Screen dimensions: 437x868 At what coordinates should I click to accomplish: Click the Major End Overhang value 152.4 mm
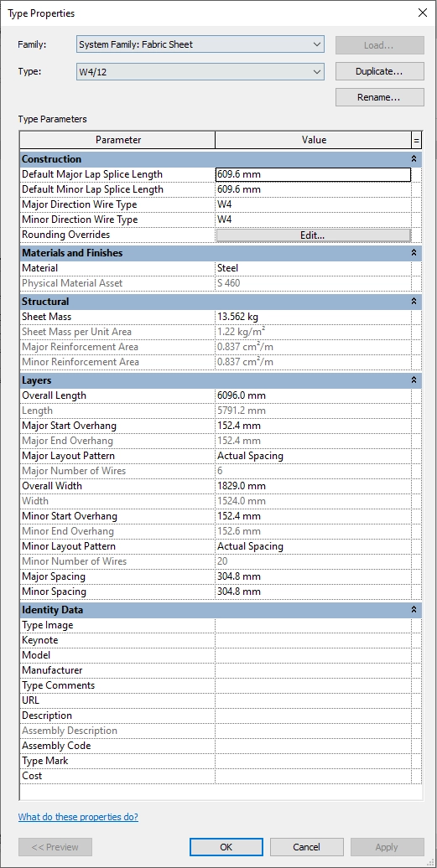coord(313,441)
